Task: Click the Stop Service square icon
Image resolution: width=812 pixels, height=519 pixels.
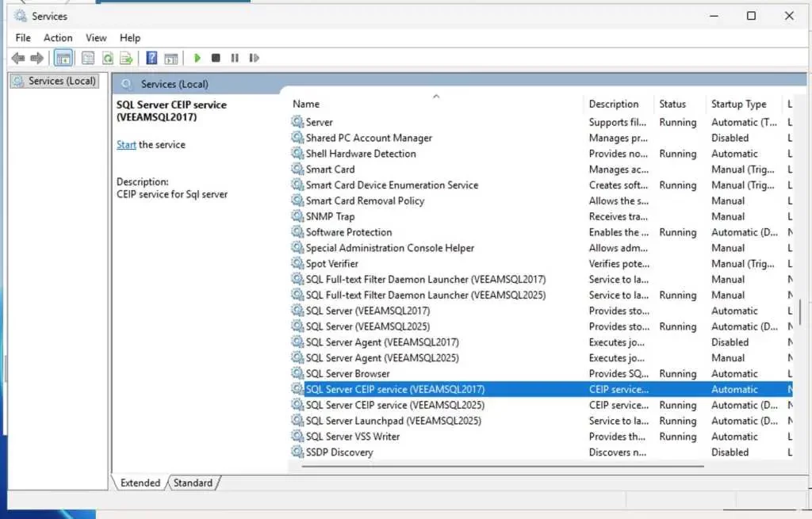Action: [x=216, y=58]
